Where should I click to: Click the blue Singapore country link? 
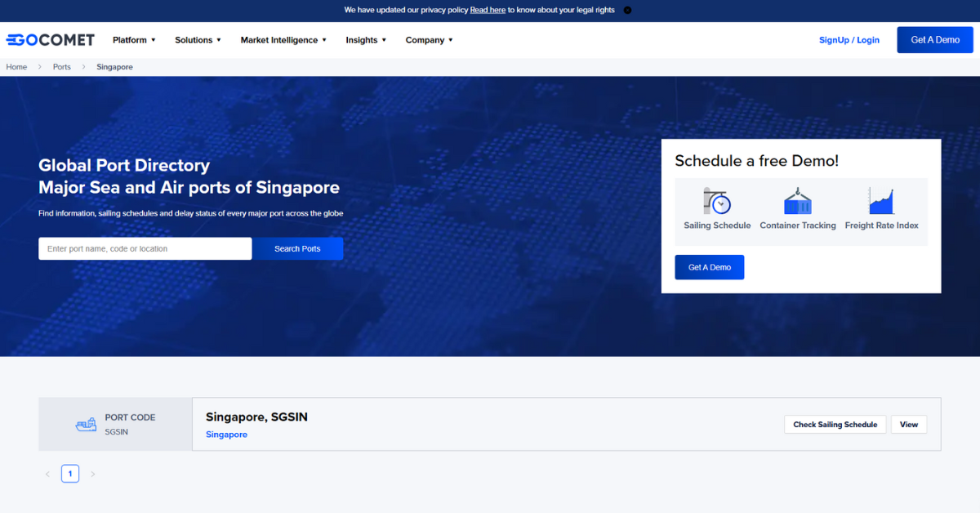[x=226, y=435]
